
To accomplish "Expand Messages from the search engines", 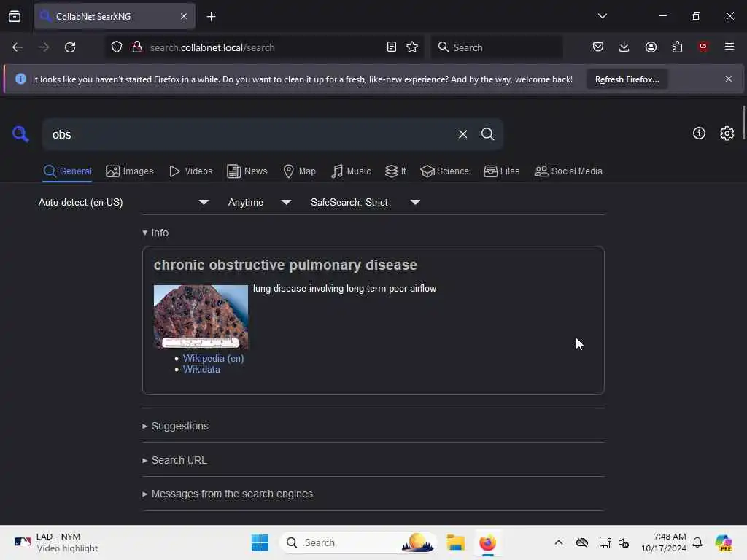I will pyautogui.click(x=228, y=494).
